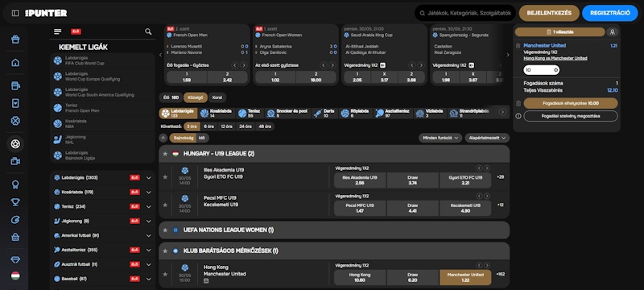Open the swirl icon in left sidebar
The image size is (644, 290).
15,220
